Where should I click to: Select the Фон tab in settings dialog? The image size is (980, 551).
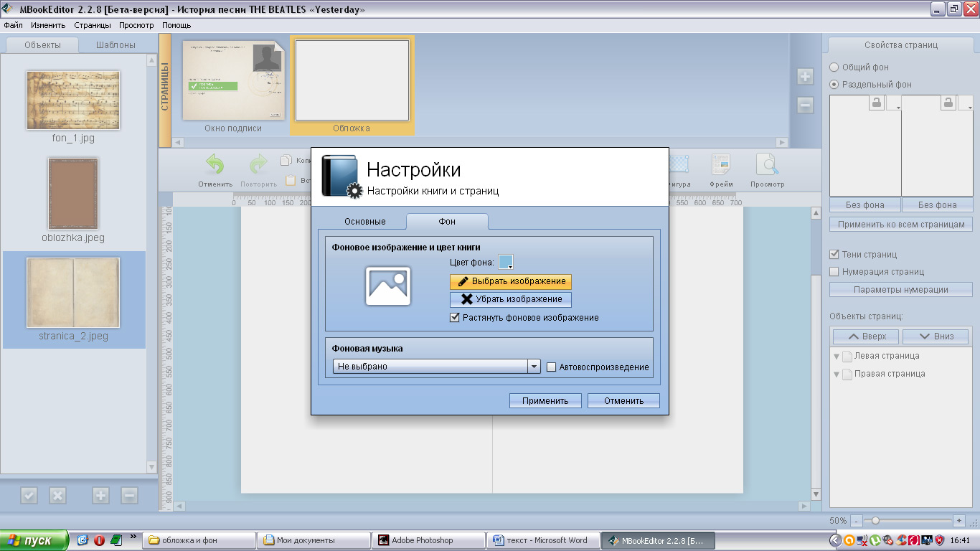tap(447, 222)
